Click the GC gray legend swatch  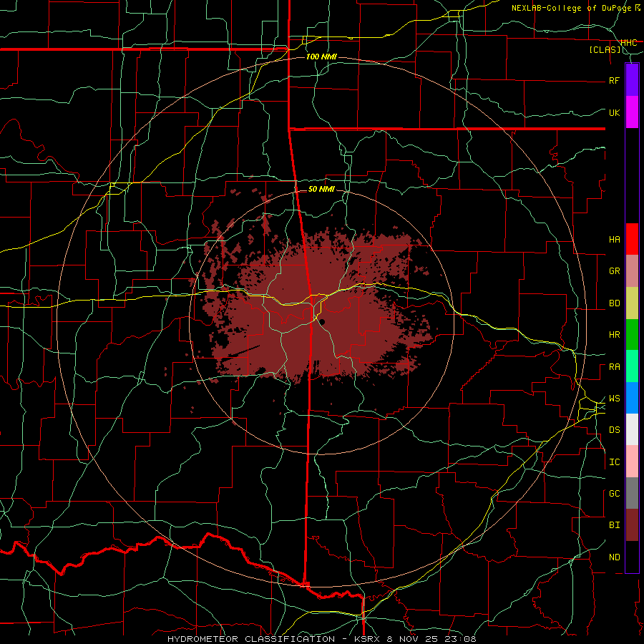(x=632, y=493)
